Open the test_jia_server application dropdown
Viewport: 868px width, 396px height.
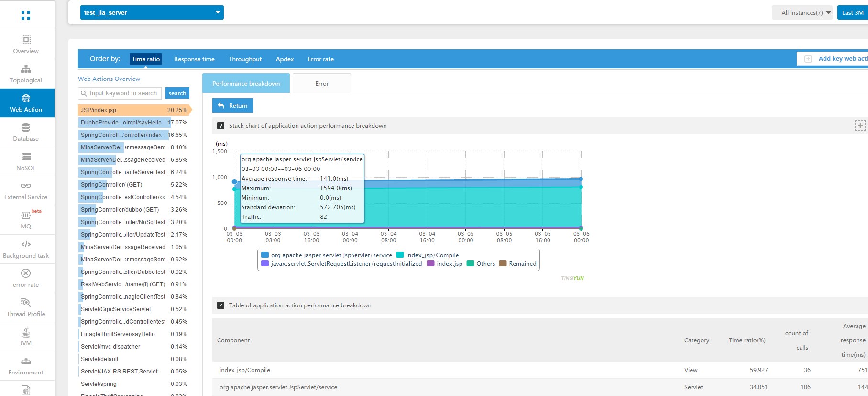(152, 12)
